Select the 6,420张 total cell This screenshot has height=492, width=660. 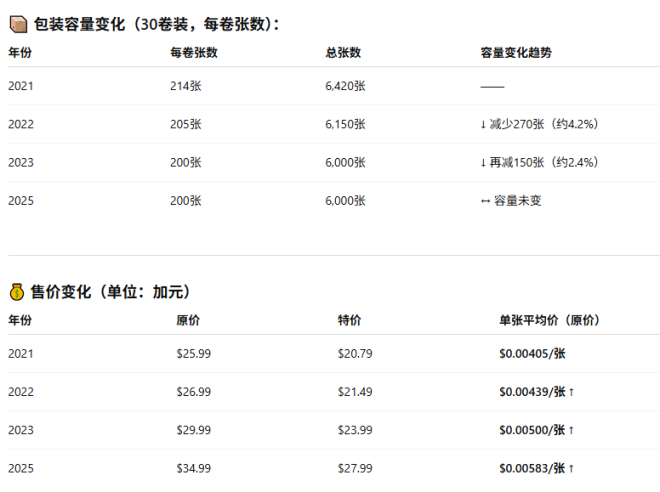coord(345,86)
